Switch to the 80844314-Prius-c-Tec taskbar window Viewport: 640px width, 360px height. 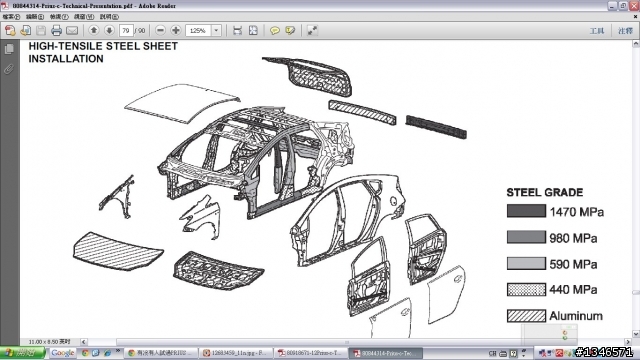point(385,353)
